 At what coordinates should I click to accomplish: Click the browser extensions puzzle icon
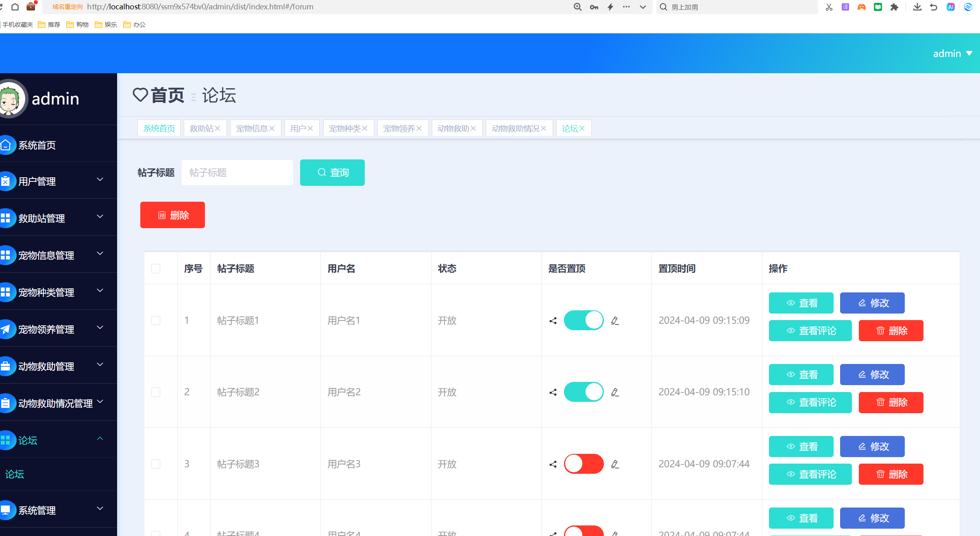(x=894, y=7)
